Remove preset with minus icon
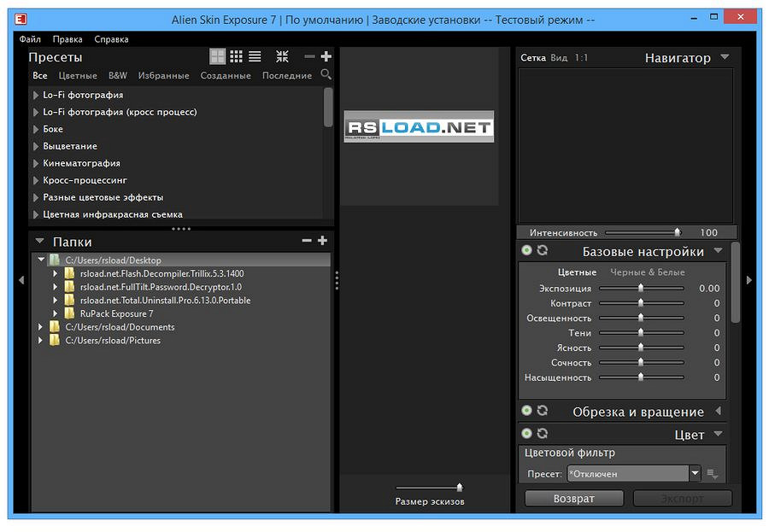 click(309, 56)
